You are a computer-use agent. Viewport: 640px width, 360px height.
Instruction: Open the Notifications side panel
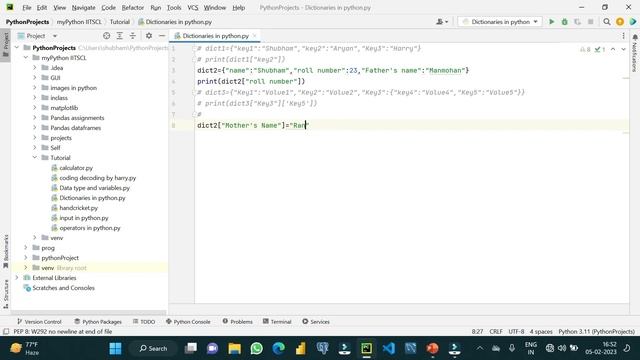click(635, 53)
